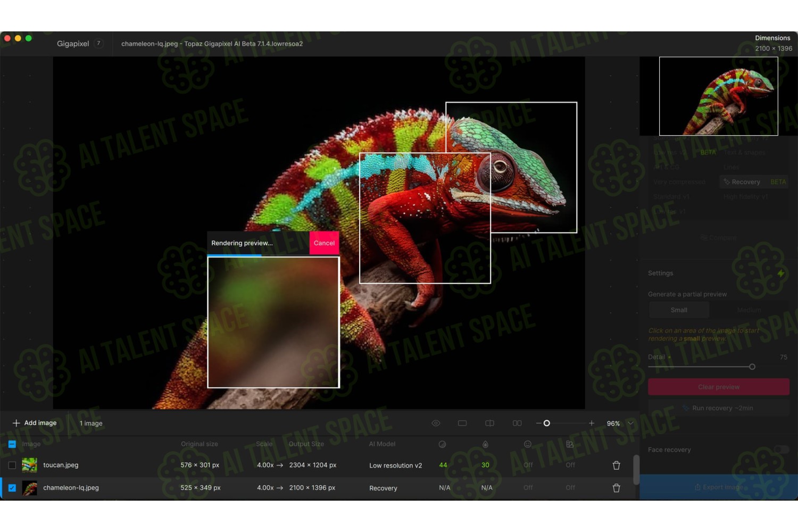
Task: Click the Original size column header
Action: (x=199, y=444)
